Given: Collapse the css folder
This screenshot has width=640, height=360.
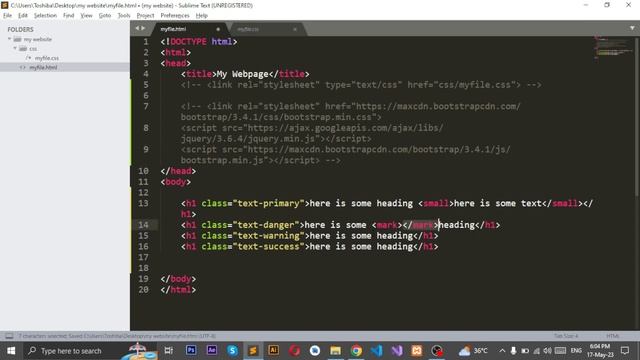Looking at the screenshot, I should [15, 49].
